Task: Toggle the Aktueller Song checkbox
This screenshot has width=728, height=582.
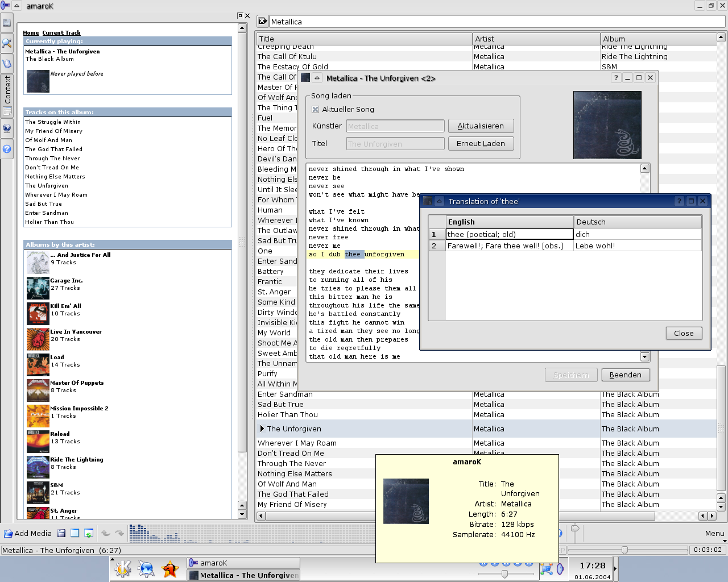Action: pos(315,109)
